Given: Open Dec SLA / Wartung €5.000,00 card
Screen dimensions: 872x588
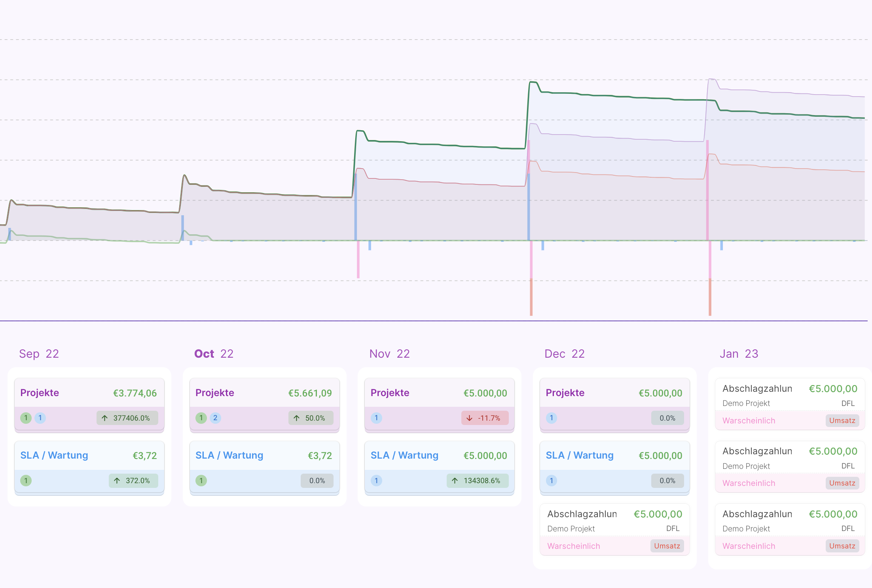Looking at the screenshot, I should pos(614,455).
